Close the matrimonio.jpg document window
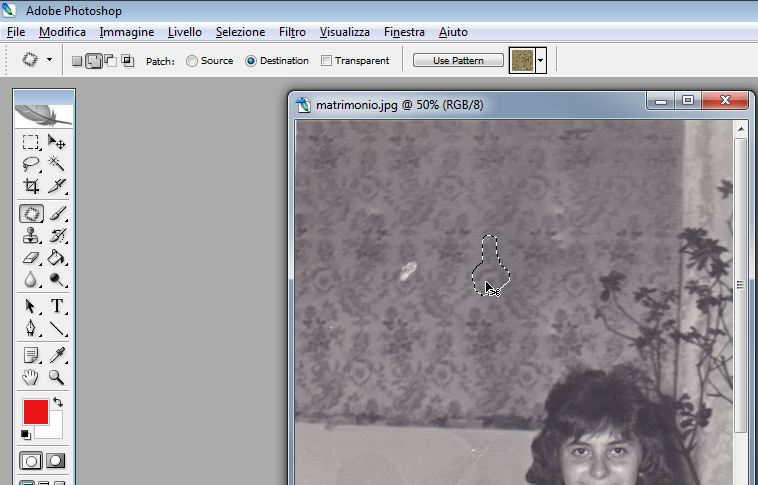This screenshot has height=485, width=758. point(725,101)
